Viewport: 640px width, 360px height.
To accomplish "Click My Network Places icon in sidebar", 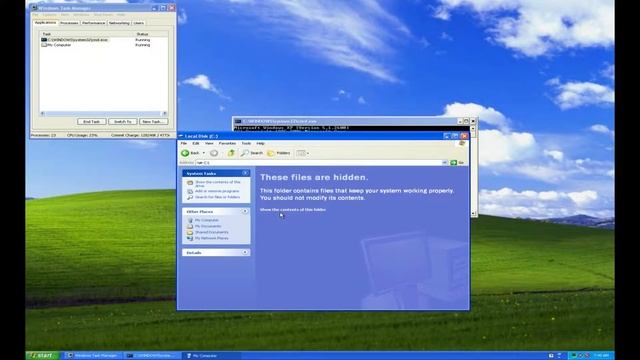I will point(190,238).
